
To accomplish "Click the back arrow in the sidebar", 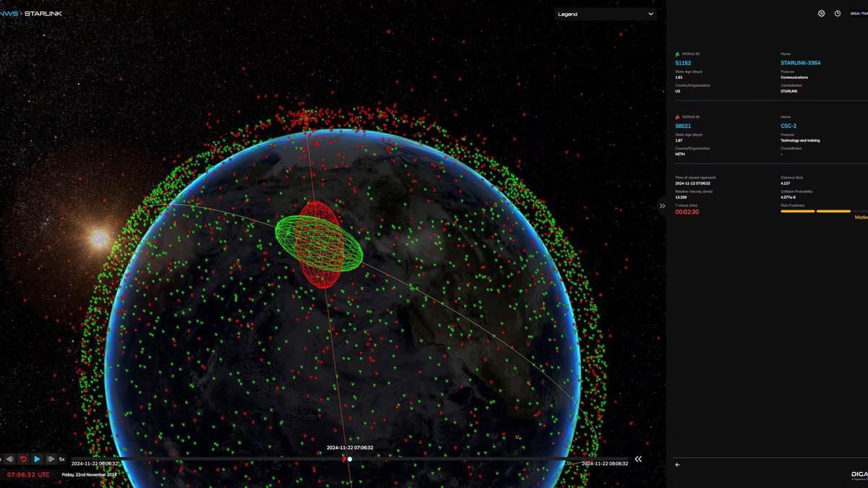I will pyautogui.click(x=677, y=465).
